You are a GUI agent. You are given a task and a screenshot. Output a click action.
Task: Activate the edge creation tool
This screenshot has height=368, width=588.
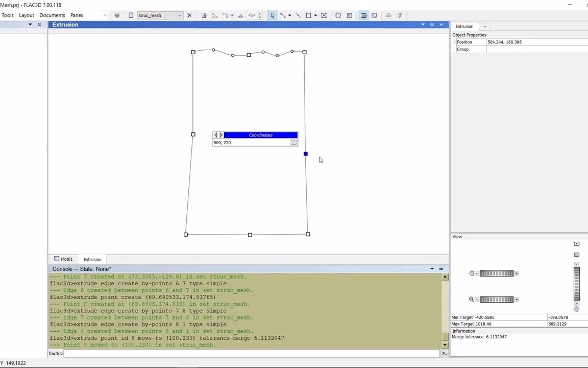click(282, 15)
